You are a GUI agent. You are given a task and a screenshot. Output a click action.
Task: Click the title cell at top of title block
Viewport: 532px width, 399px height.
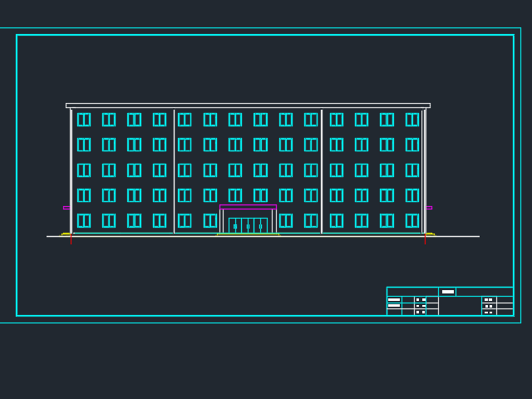click(447, 292)
